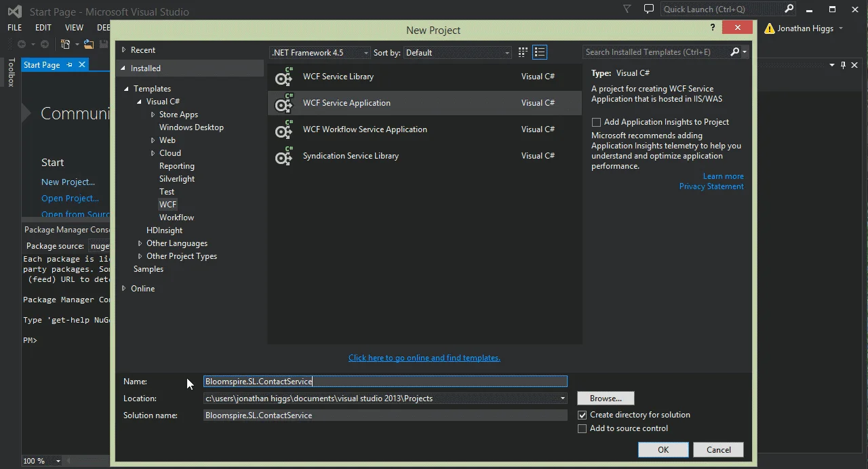Click inside the project Name field

[x=385, y=381]
